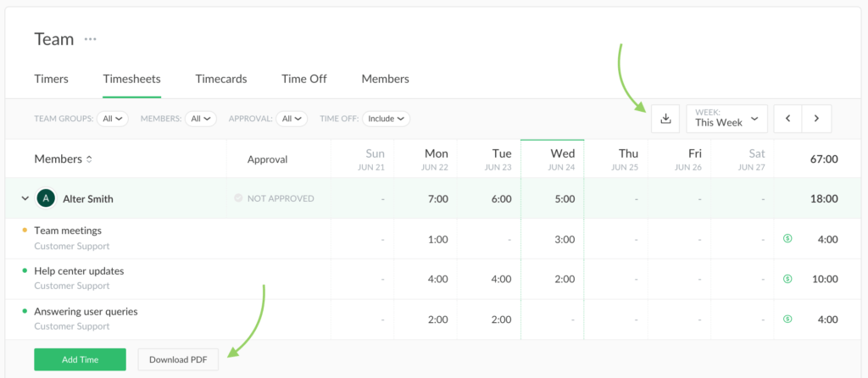Go to previous week arrow
The height and width of the screenshot is (378, 868).
(x=787, y=119)
